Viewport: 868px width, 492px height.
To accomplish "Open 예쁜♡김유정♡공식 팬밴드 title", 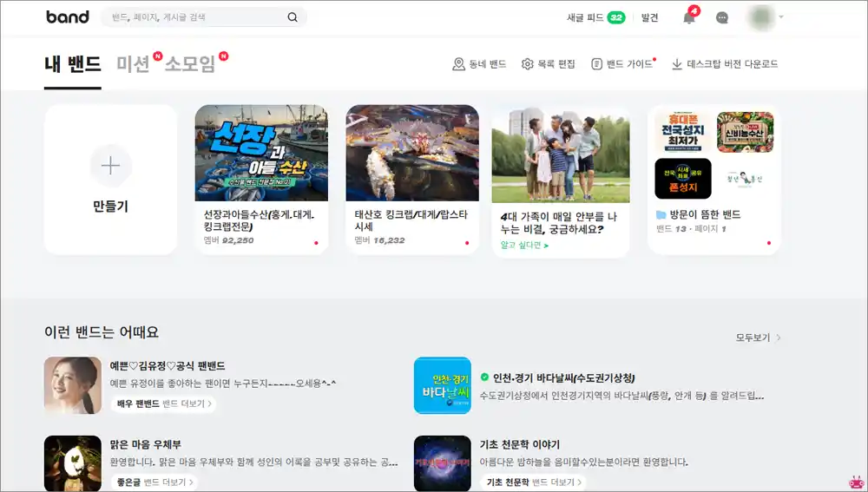I will pos(168,366).
